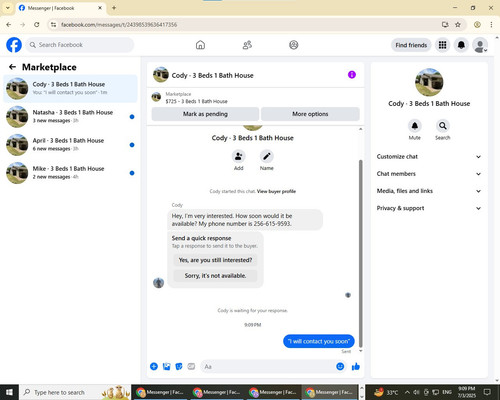Click the taskbar clock 9:09 PM
This screenshot has width=500, height=400.
[467, 392]
